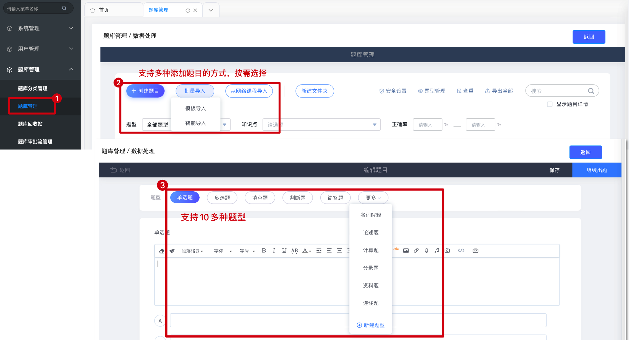Click the 新建文件夹 button
This screenshot has width=644, height=340.
click(315, 91)
